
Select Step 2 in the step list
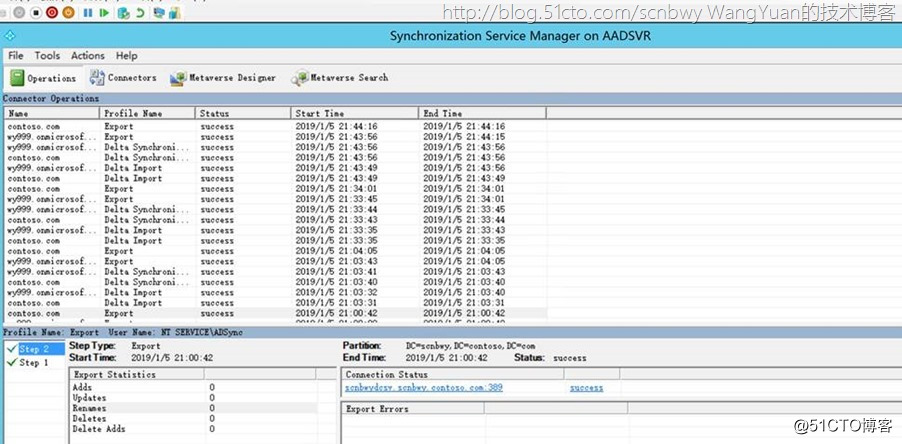tap(35, 349)
